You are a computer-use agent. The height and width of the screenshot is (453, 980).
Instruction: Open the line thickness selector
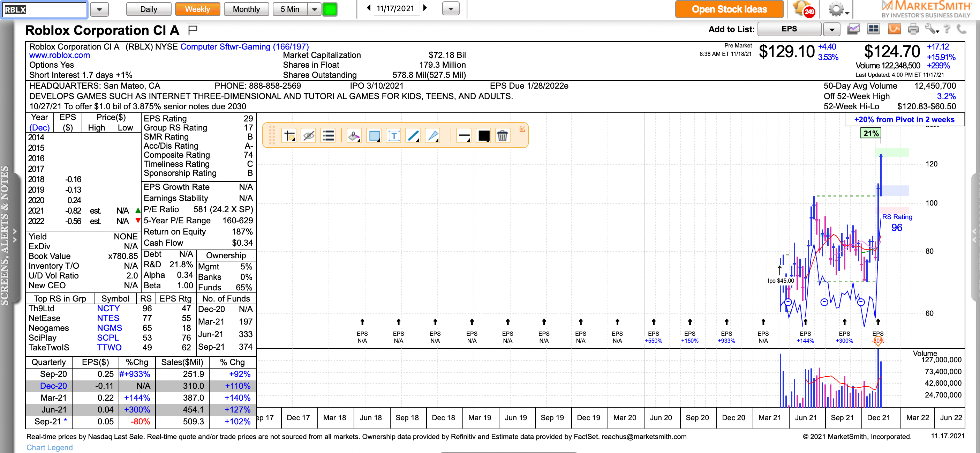click(x=464, y=135)
